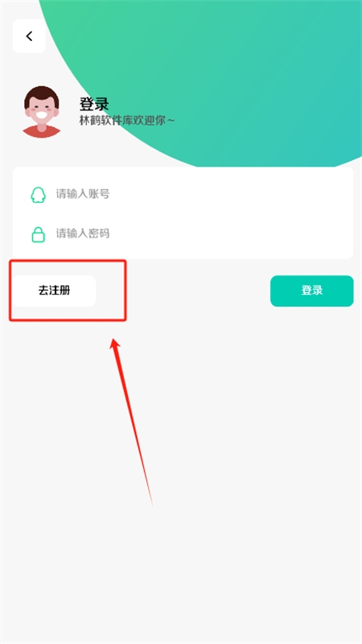The height and width of the screenshot is (644, 362).
Task: Focus the 请输入账号 account field
Action: tap(183, 194)
